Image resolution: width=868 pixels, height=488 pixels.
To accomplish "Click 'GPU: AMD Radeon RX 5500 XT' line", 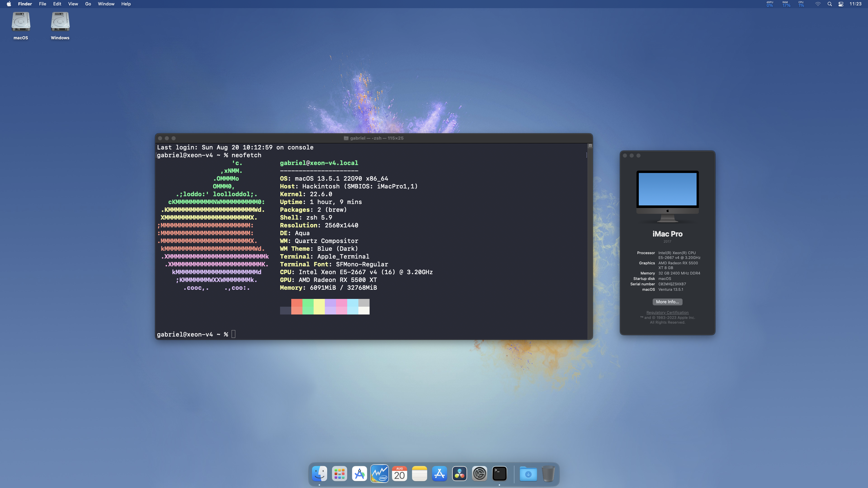I will [328, 280].
